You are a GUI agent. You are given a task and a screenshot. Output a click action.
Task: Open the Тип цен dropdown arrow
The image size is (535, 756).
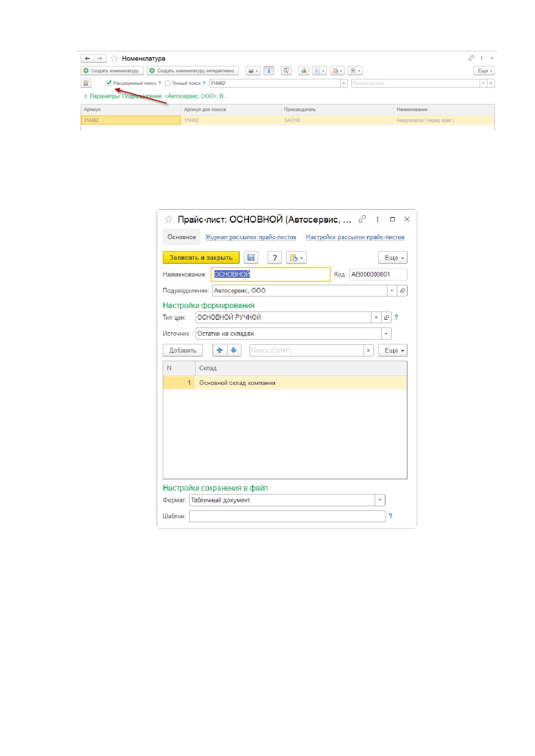click(376, 318)
